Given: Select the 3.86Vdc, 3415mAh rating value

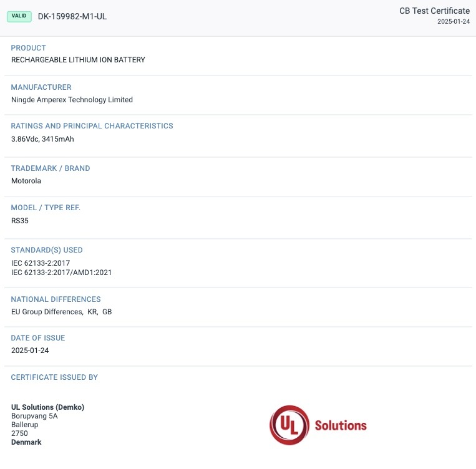Looking at the screenshot, I should point(42,139).
